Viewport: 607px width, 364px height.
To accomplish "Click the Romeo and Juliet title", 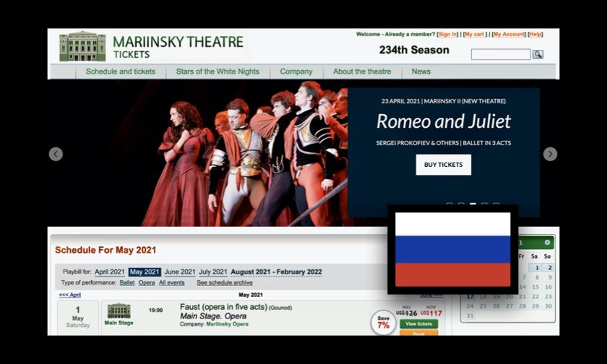I will pyautogui.click(x=444, y=121).
